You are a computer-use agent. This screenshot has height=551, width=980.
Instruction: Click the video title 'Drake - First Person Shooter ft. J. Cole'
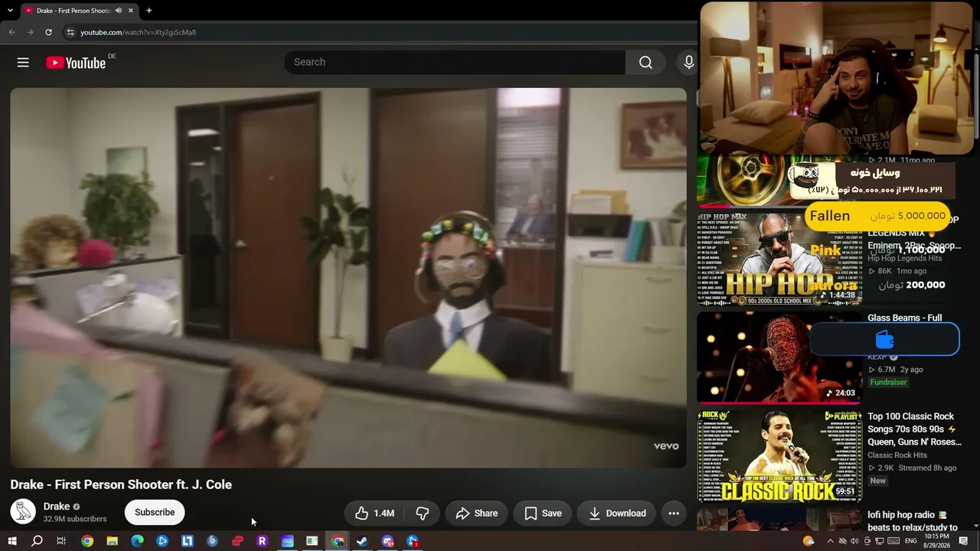point(121,484)
